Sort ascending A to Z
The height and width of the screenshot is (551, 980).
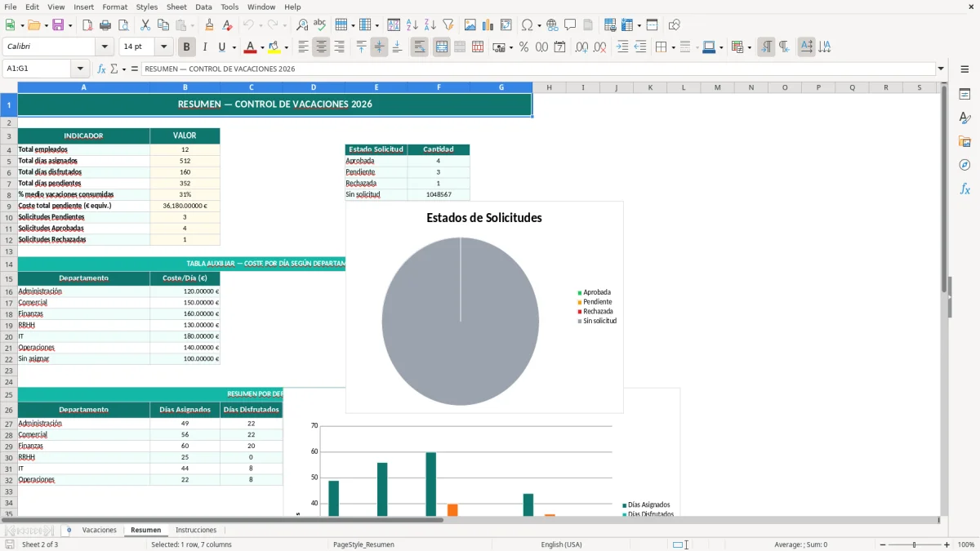412,25
